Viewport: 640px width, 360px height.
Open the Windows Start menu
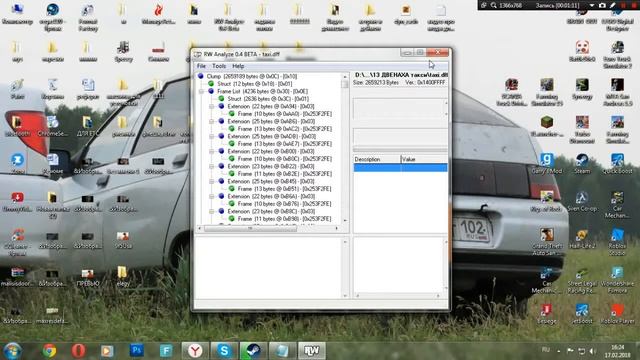click(12, 351)
